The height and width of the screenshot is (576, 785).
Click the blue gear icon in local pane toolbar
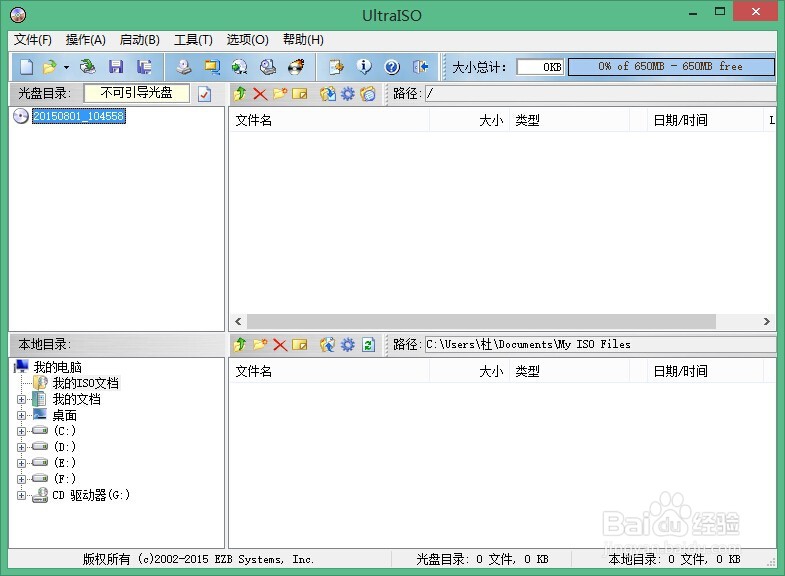pos(347,344)
